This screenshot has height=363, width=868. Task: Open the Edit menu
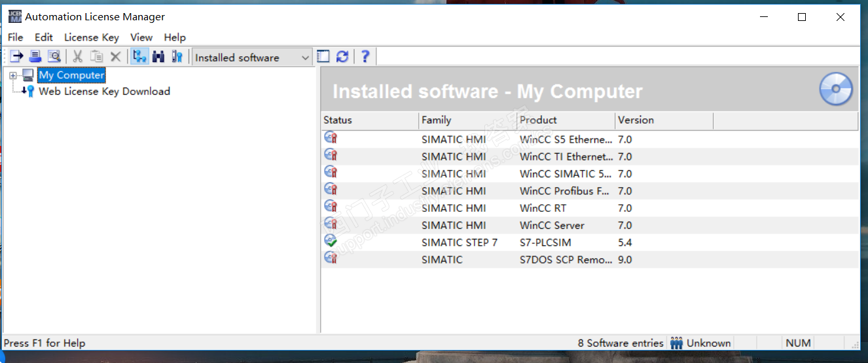(44, 37)
